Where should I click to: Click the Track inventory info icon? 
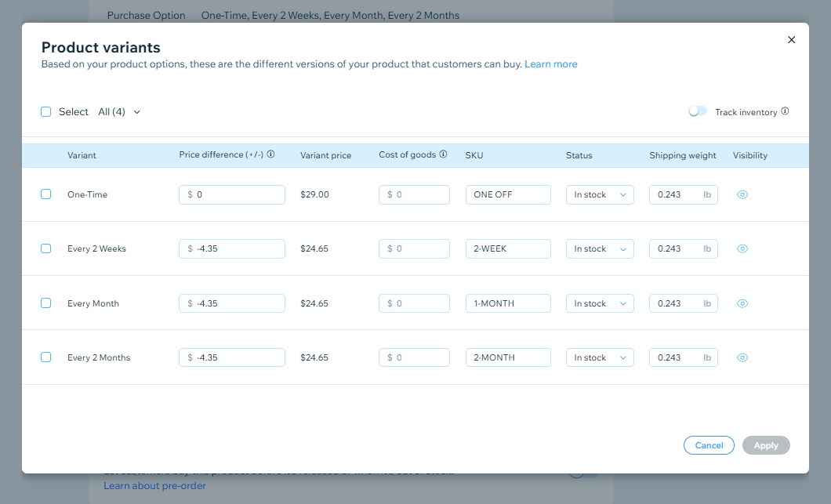(785, 111)
